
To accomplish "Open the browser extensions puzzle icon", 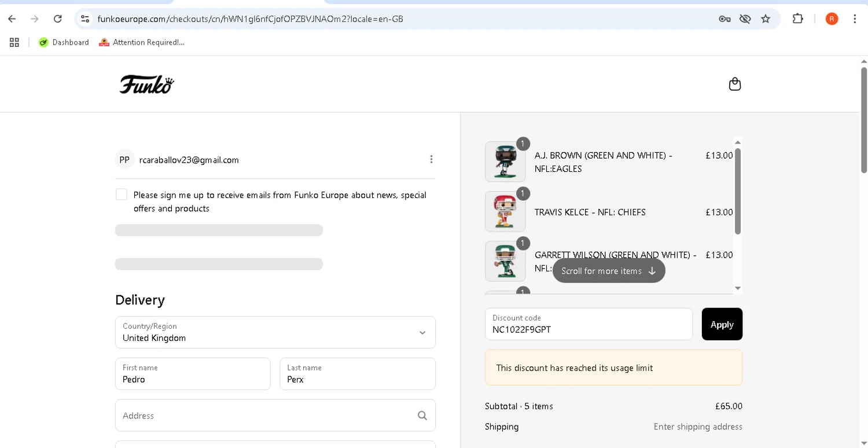I will [x=797, y=19].
